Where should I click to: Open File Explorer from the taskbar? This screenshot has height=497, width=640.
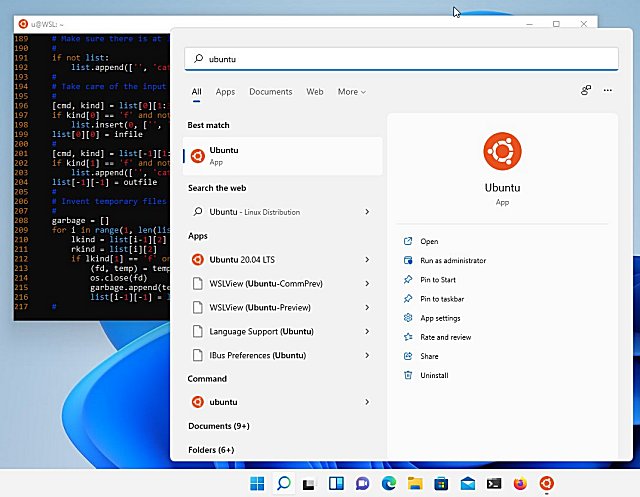[415, 484]
